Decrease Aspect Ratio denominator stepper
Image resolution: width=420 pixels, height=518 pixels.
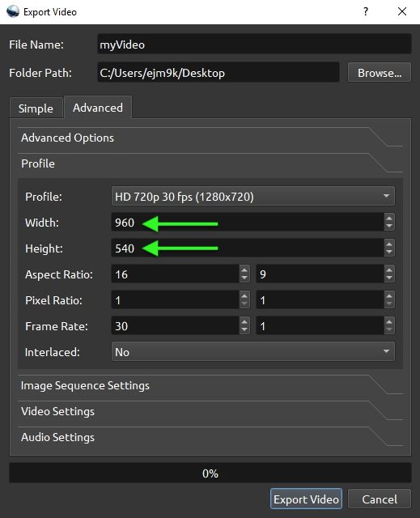pyautogui.click(x=389, y=278)
